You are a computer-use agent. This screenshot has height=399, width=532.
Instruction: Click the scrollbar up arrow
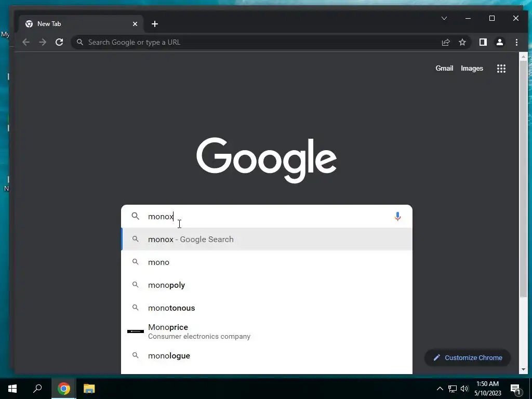(523, 56)
